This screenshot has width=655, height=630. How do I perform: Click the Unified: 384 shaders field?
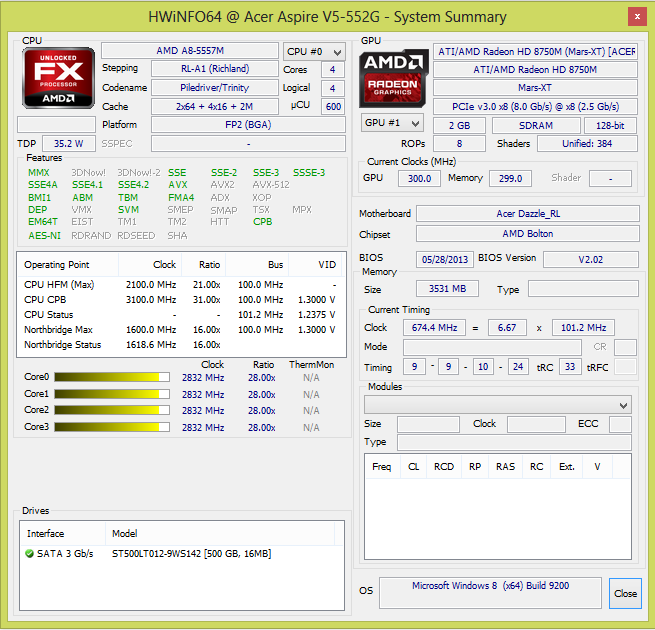pos(587,144)
